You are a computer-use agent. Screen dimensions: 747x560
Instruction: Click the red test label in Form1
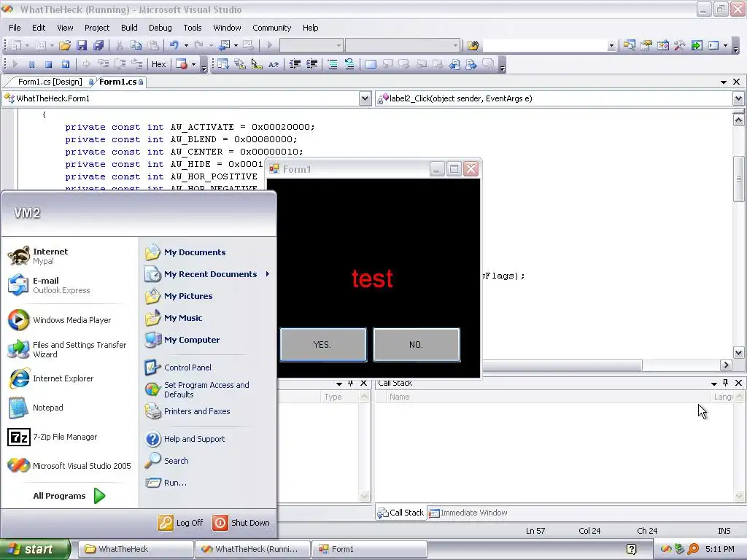[372, 279]
